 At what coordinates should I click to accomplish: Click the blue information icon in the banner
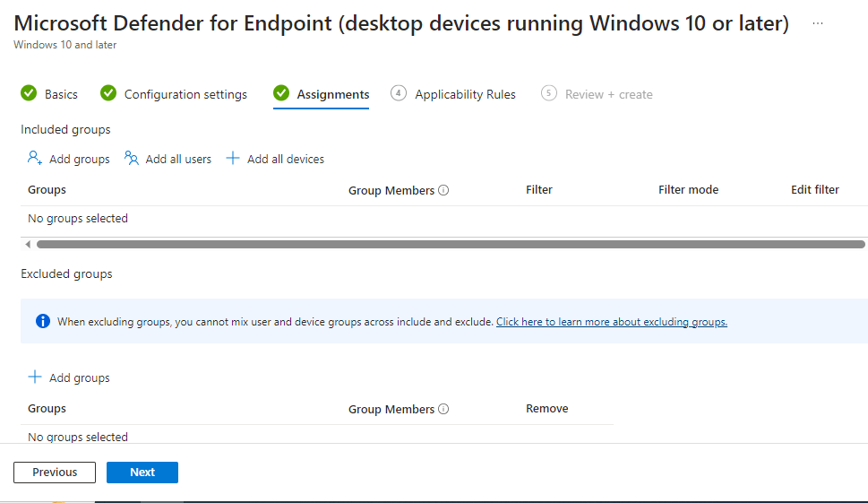pos(42,321)
